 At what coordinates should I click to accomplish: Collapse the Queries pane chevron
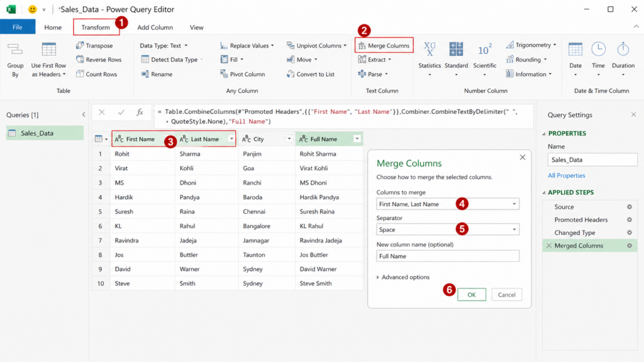click(x=84, y=115)
